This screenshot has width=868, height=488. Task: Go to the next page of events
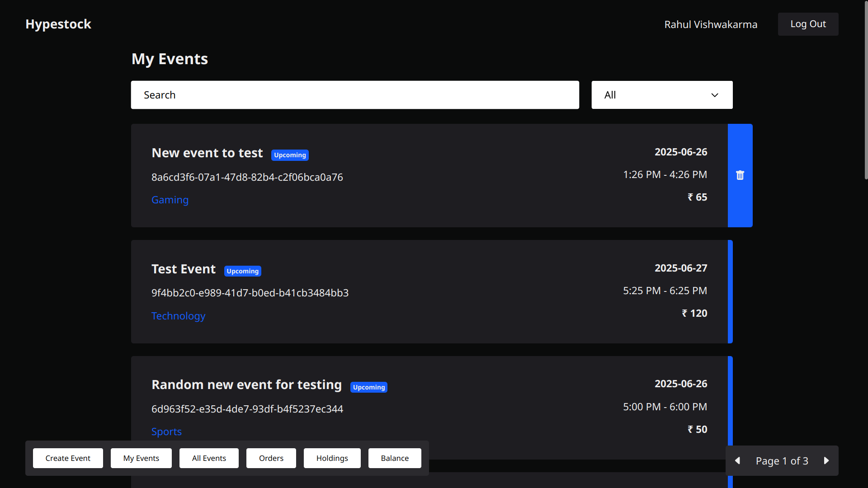(x=826, y=460)
